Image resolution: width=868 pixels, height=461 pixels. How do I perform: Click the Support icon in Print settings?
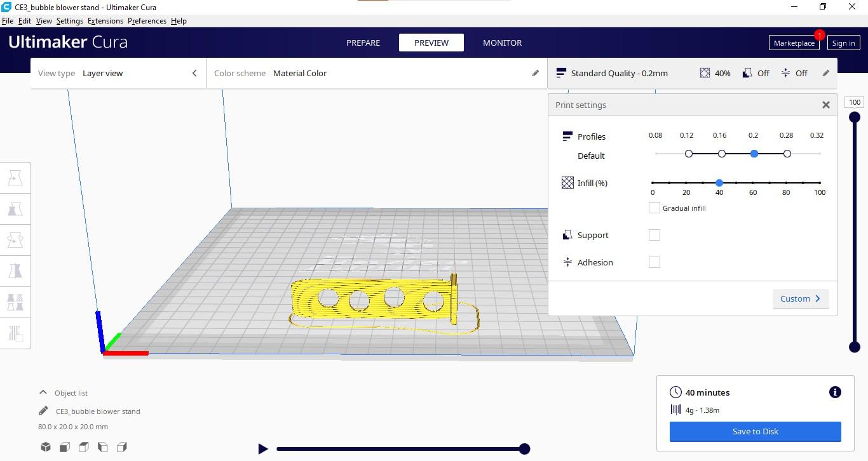click(567, 235)
